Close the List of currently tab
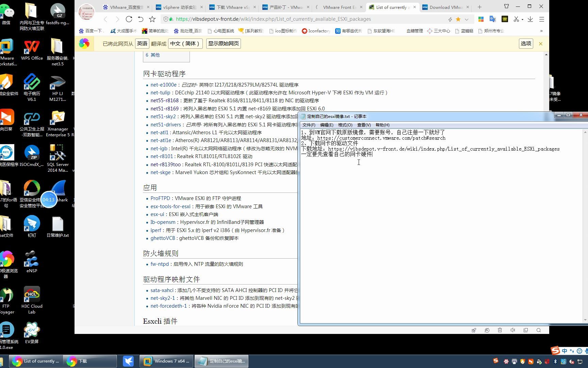588x368 pixels. click(x=414, y=7)
